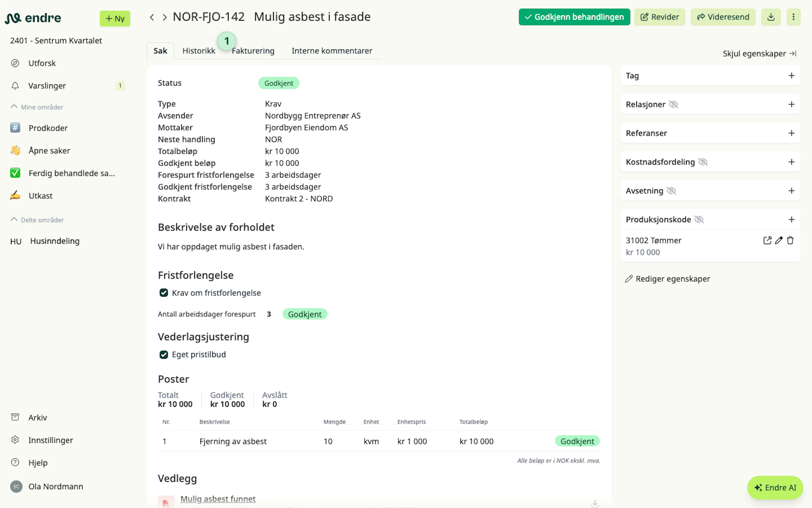Switch to the Fakturering tab

[253, 51]
